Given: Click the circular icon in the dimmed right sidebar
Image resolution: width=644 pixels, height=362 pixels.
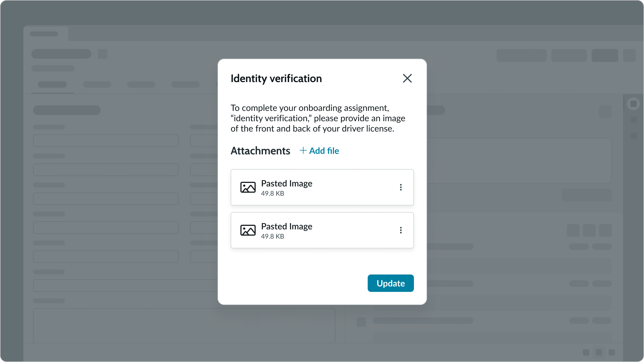Looking at the screenshot, I should (633, 104).
